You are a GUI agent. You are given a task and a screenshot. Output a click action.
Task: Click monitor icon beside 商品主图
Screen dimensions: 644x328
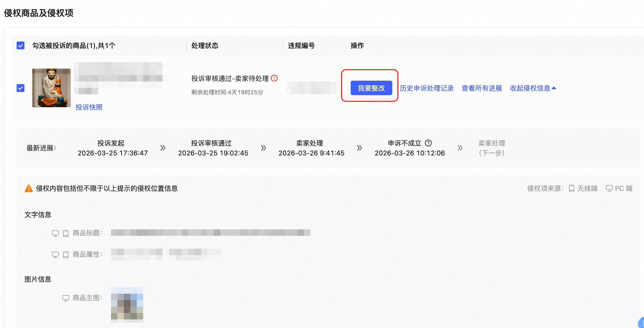coord(66,298)
